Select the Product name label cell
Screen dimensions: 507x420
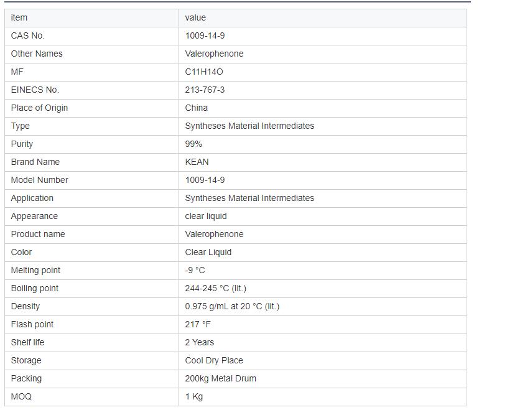(38, 234)
